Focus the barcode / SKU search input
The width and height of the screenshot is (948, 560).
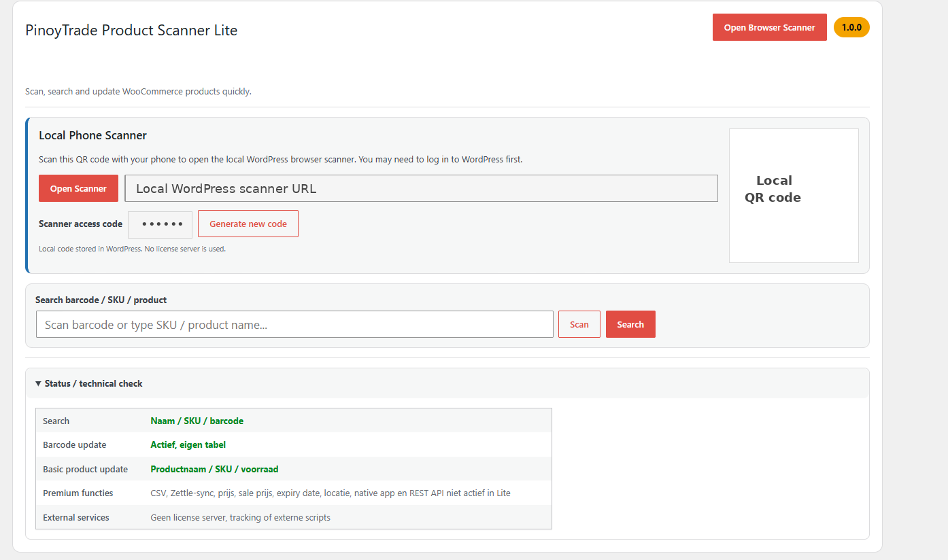[x=294, y=324]
